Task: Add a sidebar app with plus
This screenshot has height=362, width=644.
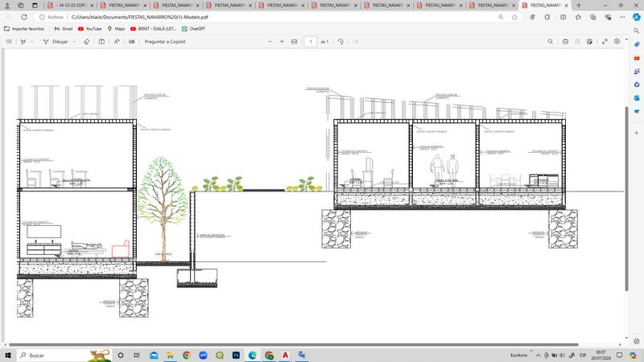Action: (x=636, y=133)
